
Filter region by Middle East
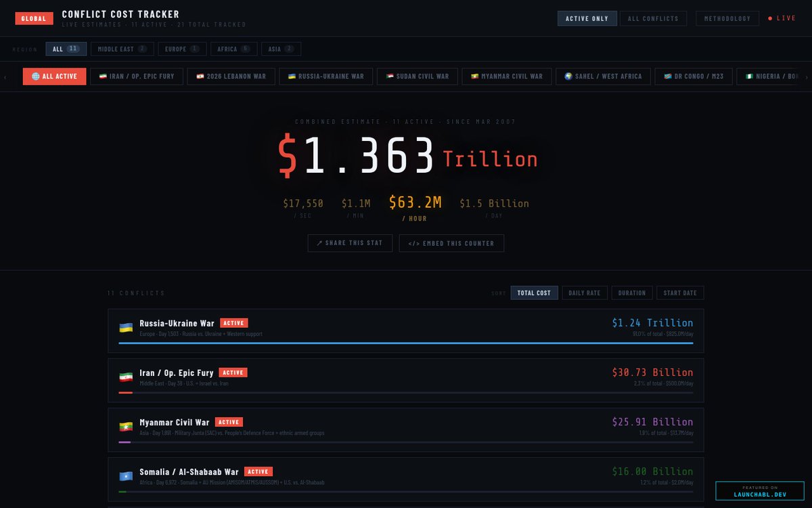pos(122,49)
